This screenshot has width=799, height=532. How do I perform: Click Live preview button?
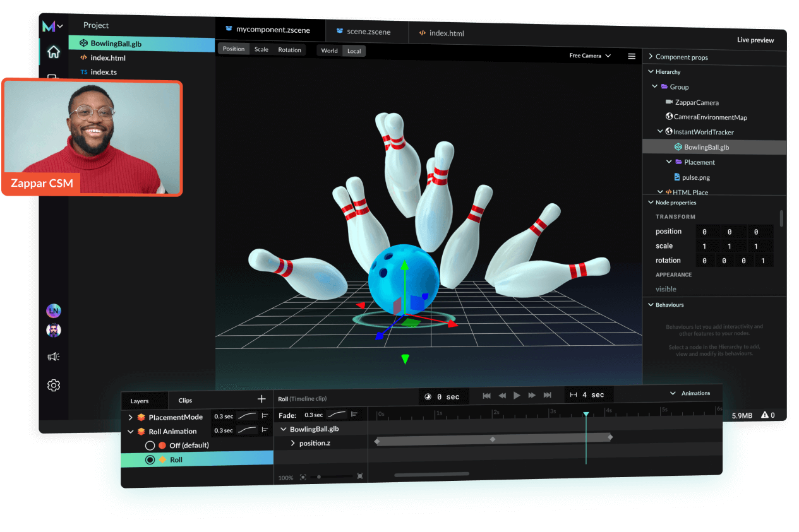[755, 40]
